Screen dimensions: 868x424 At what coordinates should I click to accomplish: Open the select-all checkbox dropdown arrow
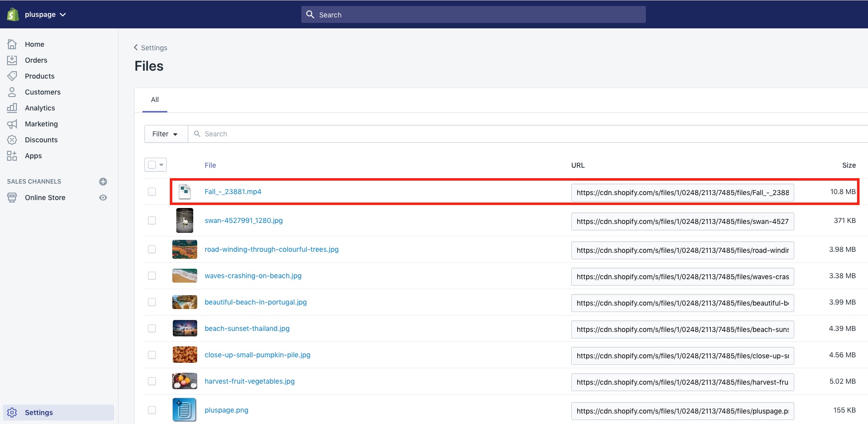pyautogui.click(x=161, y=165)
